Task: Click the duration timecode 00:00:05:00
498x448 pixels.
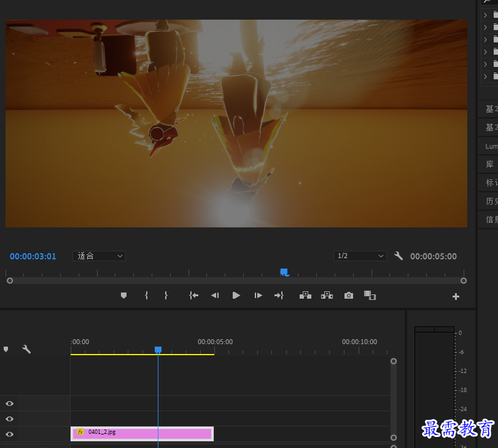Action: [433, 256]
